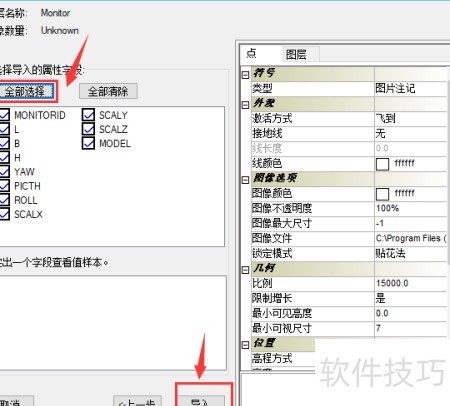Toggle the SCALZ field checkbox

88,129
